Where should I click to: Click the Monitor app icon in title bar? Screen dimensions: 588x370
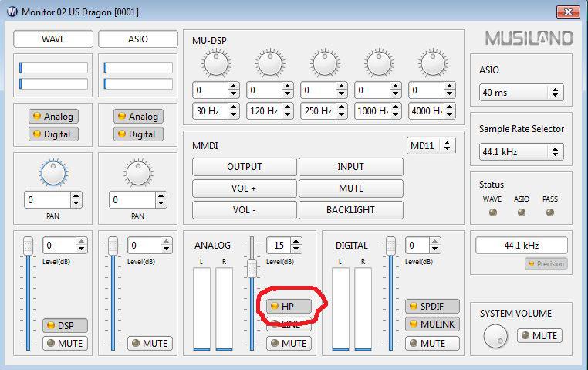(x=12, y=12)
